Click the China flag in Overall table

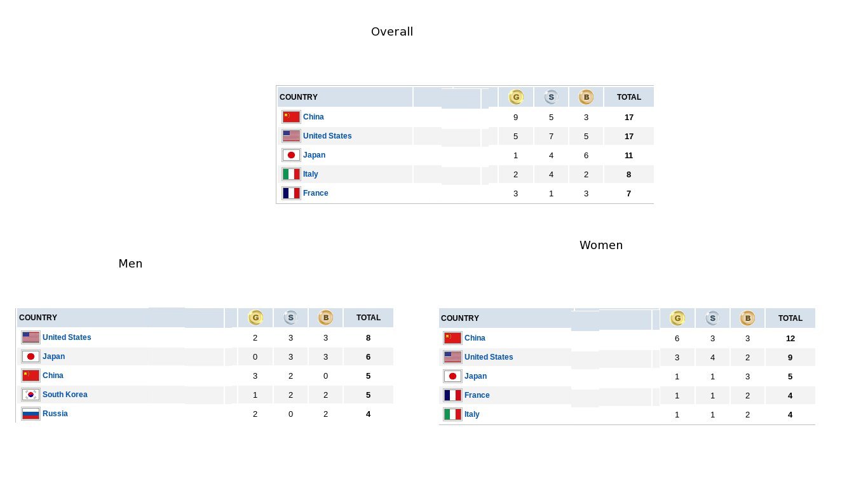click(292, 117)
